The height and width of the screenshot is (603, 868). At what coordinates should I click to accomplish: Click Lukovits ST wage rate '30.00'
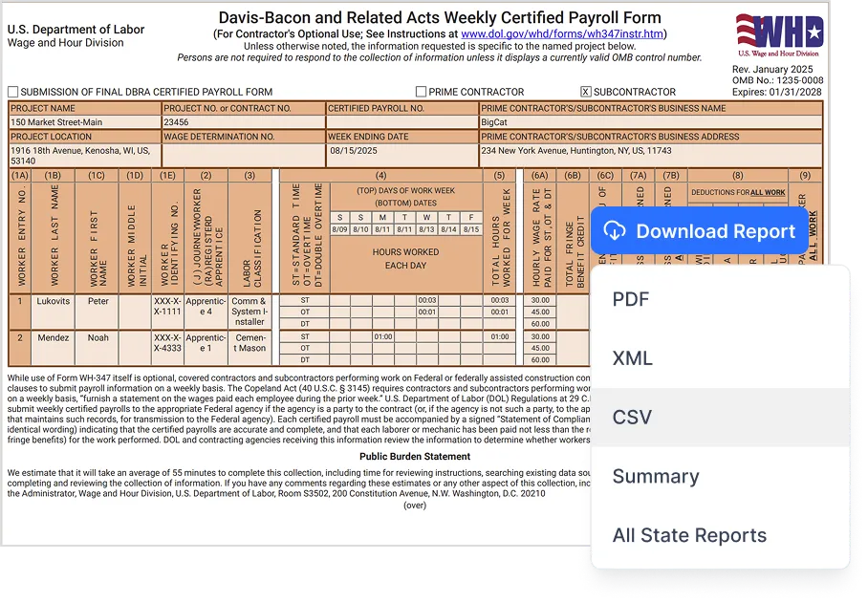pyautogui.click(x=540, y=300)
